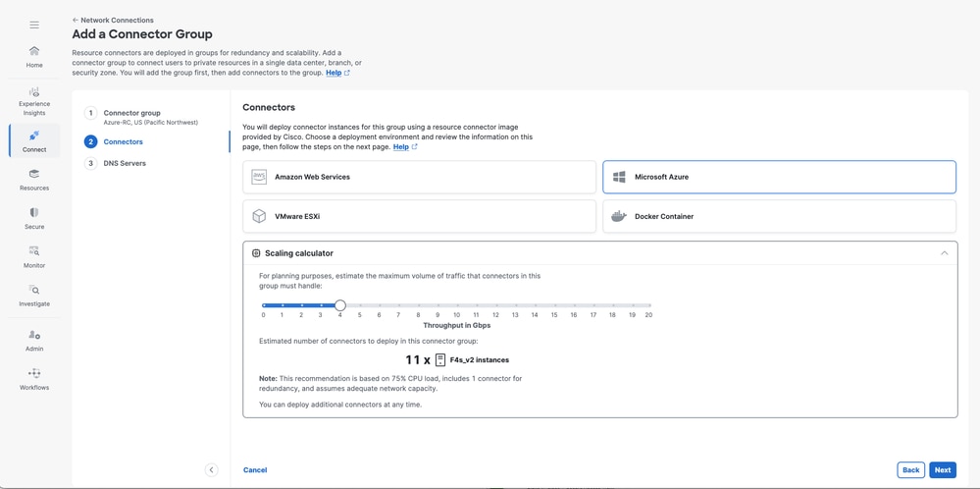Set throughput slider to 10 Gbps
Image resolution: width=980 pixels, height=489 pixels.
(456, 305)
